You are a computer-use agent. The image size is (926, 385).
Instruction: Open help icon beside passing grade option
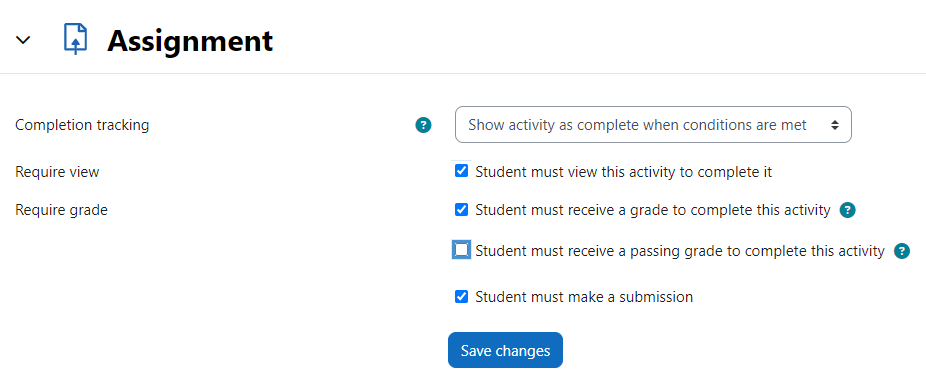(x=902, y=251)
